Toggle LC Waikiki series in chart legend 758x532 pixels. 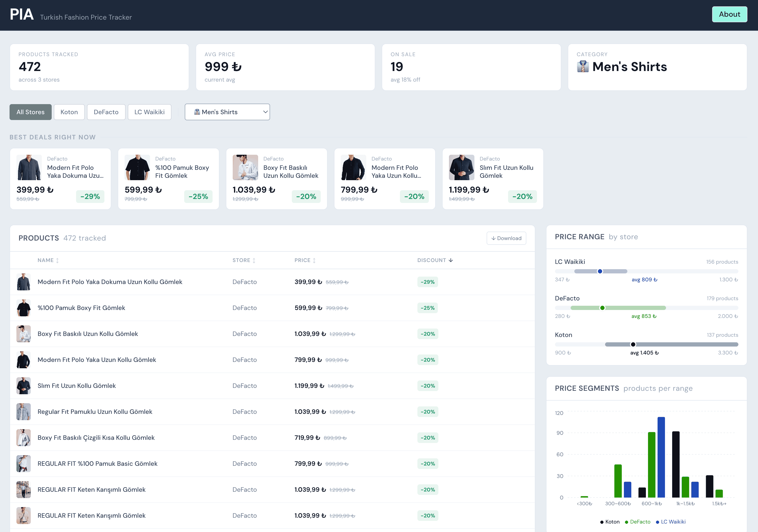coord(671,522)
